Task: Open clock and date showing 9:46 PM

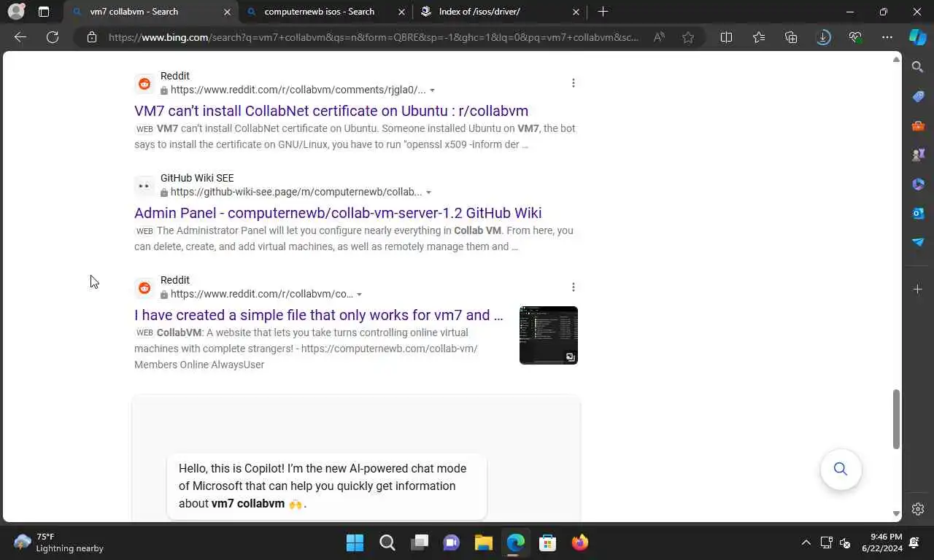Action: [882, 542]
